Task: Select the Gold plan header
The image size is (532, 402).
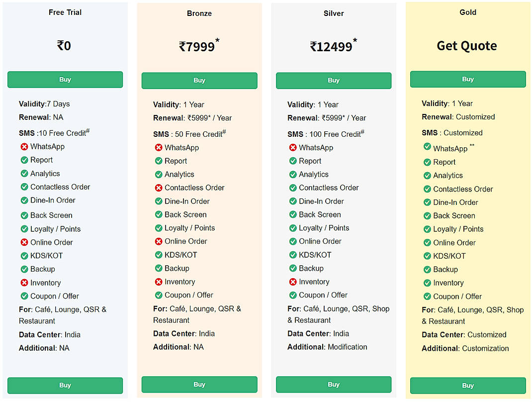Action: point(467,12)
